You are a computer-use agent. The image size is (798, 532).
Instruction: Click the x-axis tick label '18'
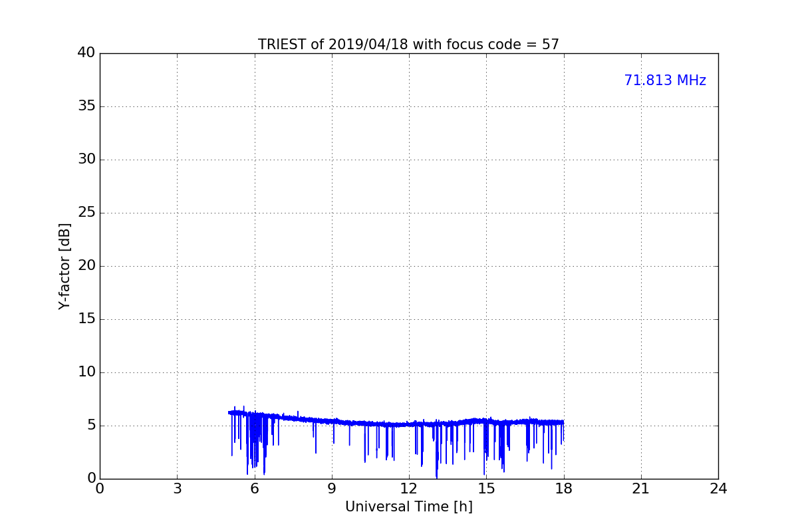coord(564,489)
